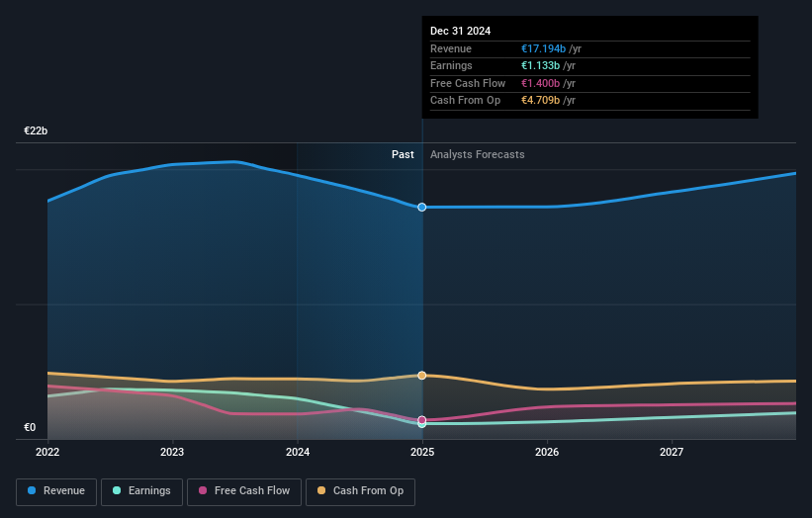Click the Earnings row label in tooltip
The image size is (812, 518).
pyautogui.click(x=451, y=65)
